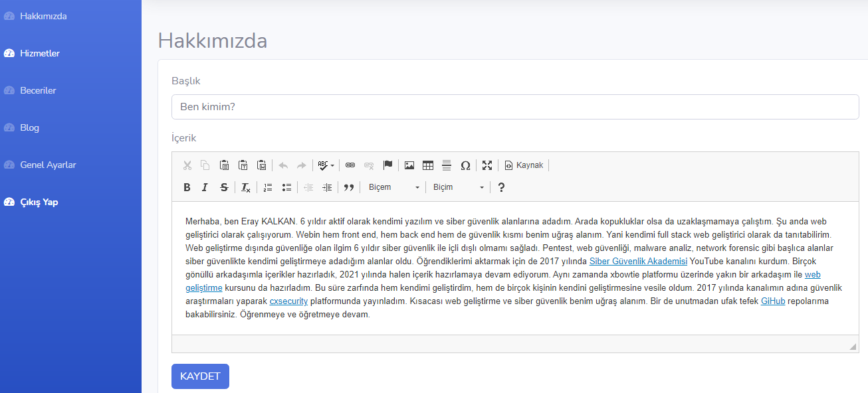Insert an image into the content editor
The image size is (868, 393).
coord(409,165)
